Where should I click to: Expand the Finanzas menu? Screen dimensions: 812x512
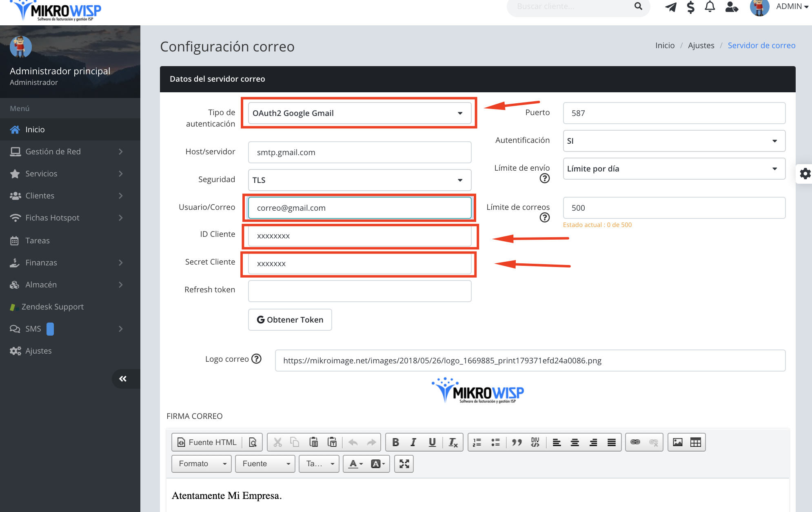[70, 263]
